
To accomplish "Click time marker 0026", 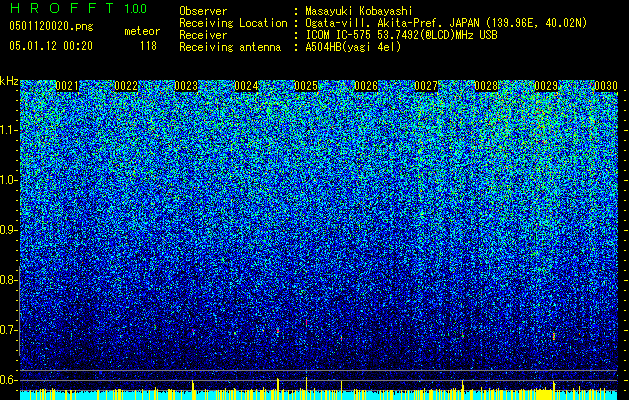I will point(366,86).
